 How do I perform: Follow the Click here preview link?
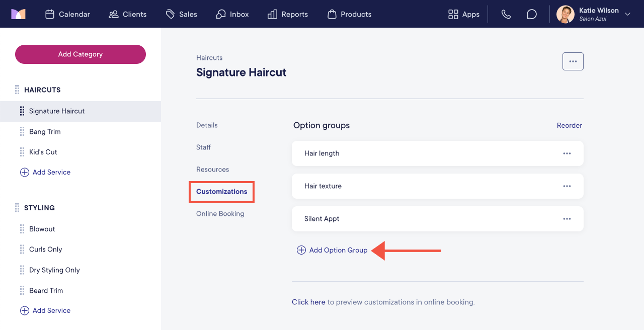pyautogui.click(x=308, y=302)
